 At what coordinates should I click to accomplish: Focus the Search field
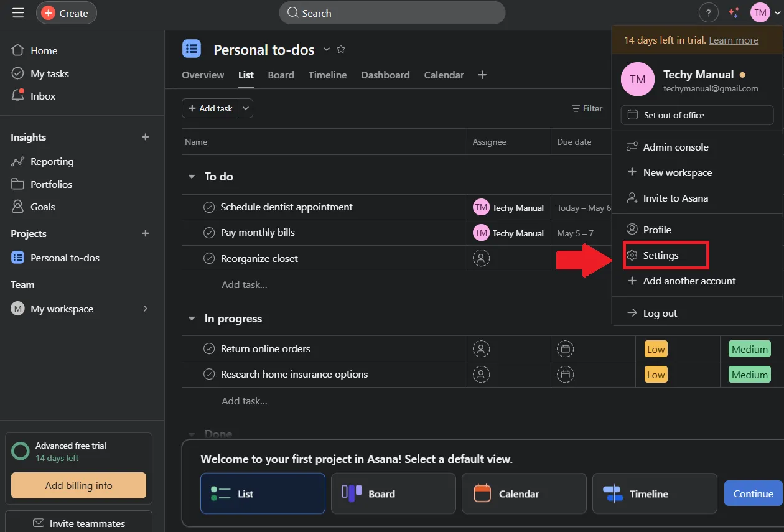392,13
